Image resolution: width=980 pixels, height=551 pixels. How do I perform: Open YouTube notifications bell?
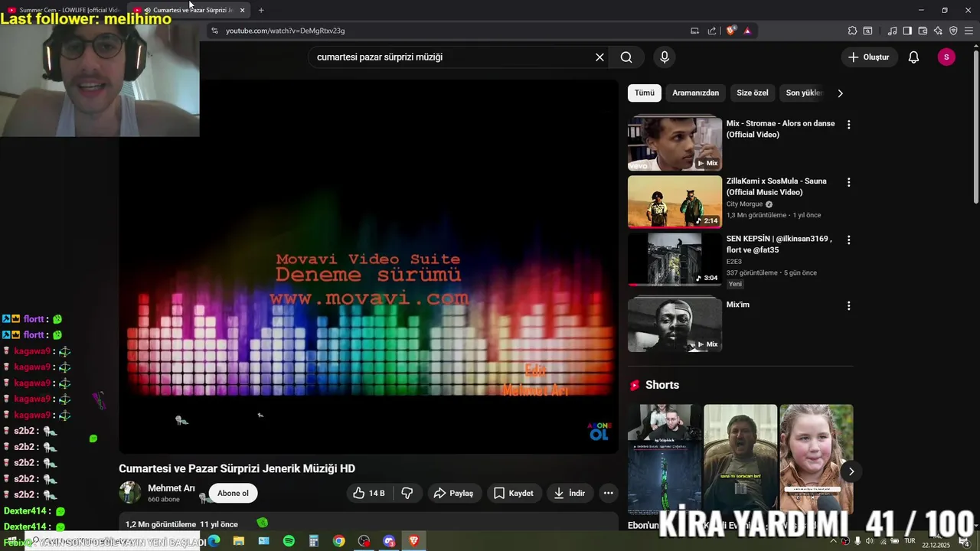point(913,57)
